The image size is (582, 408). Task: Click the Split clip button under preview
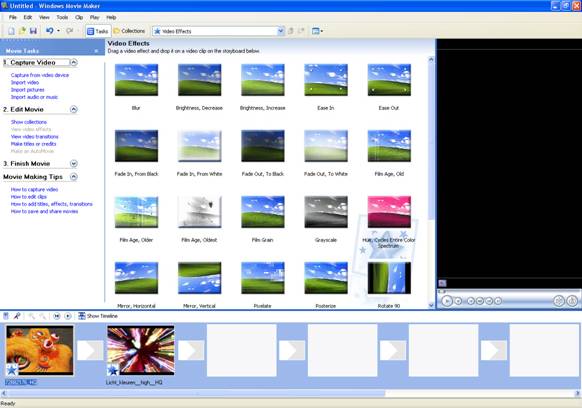pos(559,301)
